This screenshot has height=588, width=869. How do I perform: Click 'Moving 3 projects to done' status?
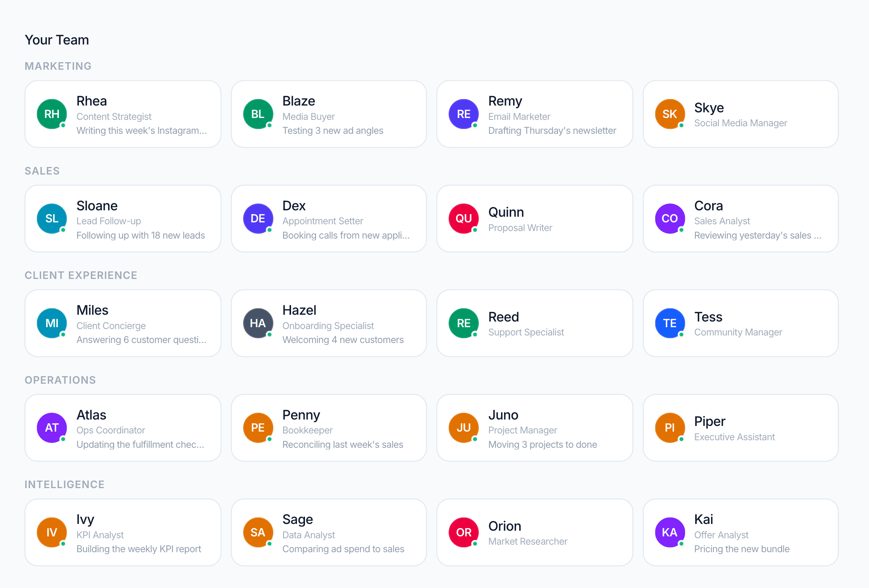[543, 444]
